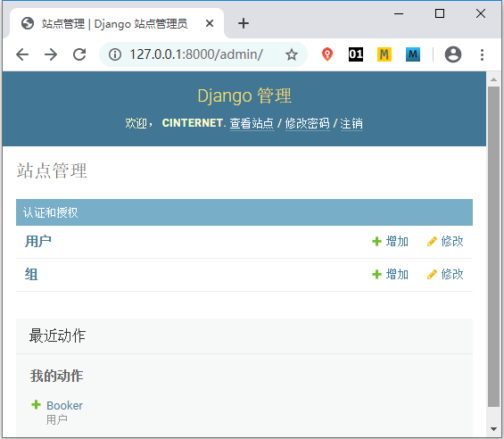Reload the admin page
The height and width of the screenshot is (439, 504).
(x=79, y=54)
